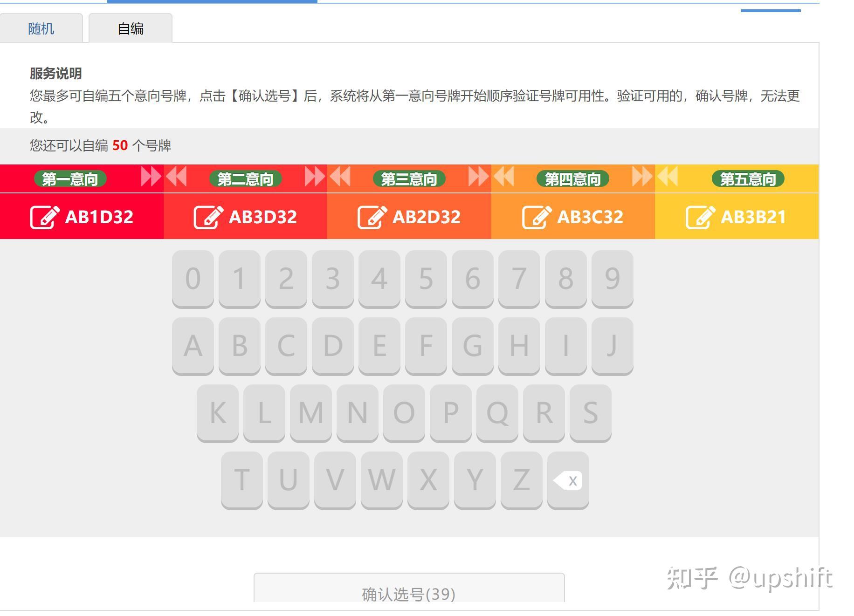Image resolution: width=854 pixels, height=616 pixels.
Task: Move 第五意向 left with its double-arrow icon
Action: [x=667, y=177]
